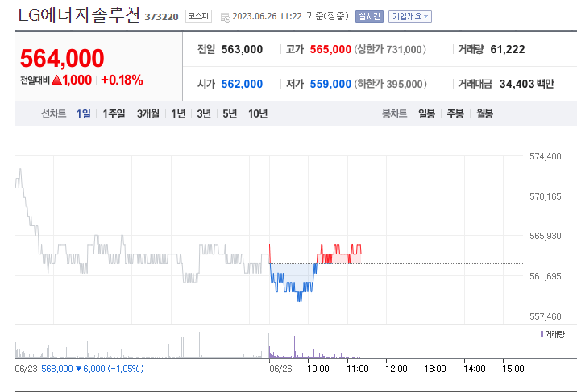
Task: Click the tallest purple volume bar
Action: pyautogui.click(x=294, y=347)
